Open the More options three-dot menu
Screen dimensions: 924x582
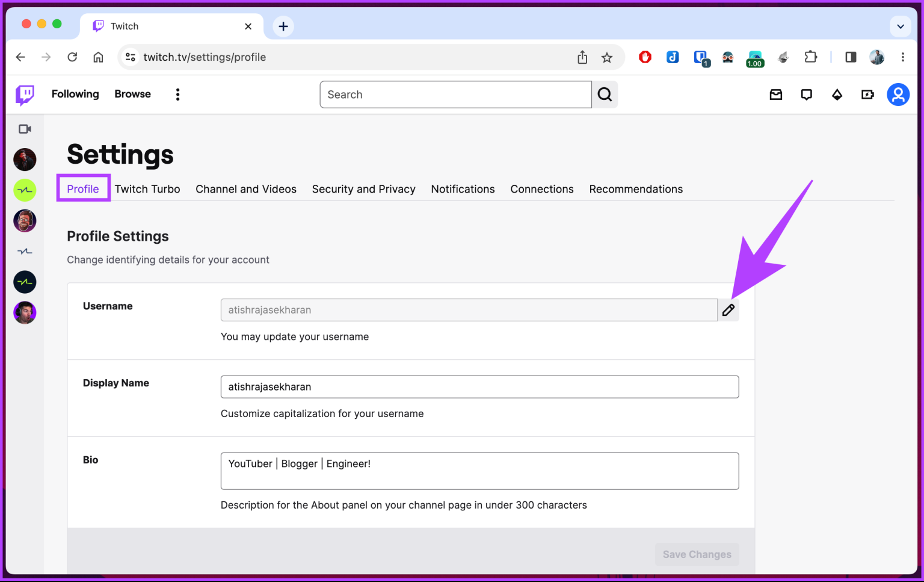177,94
